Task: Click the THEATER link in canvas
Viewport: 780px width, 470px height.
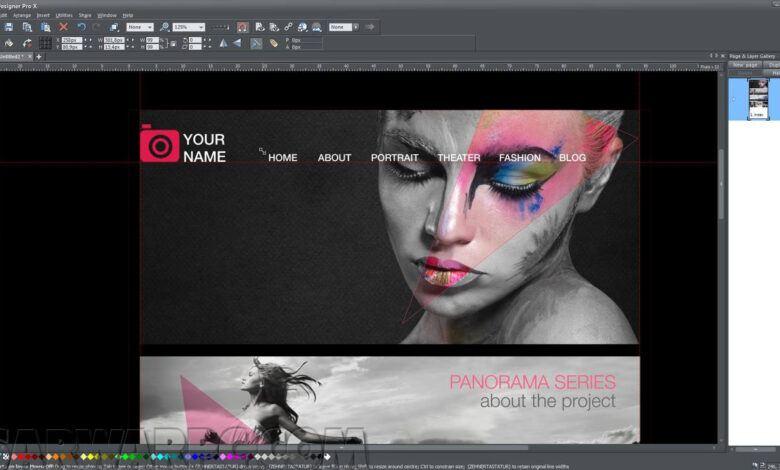Action: click(459, 158)
